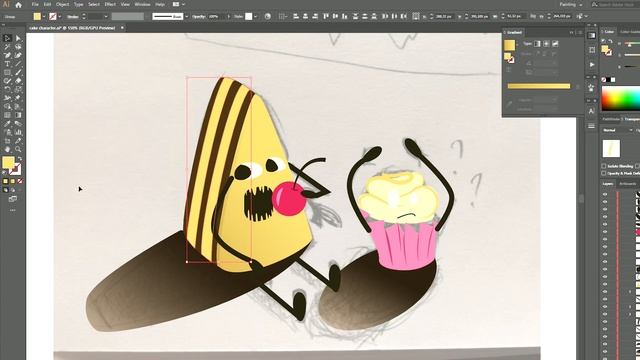Screen dimensions: 640x360
Task: Select the Hand tool
Action: pos(7,149)
